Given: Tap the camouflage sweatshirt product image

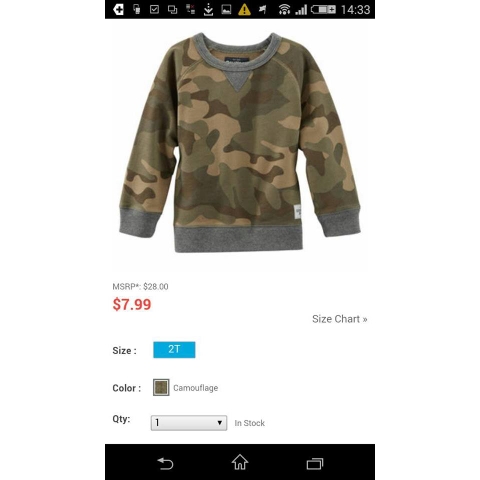Looking at the screenshot, I should [x=240, y=142].
